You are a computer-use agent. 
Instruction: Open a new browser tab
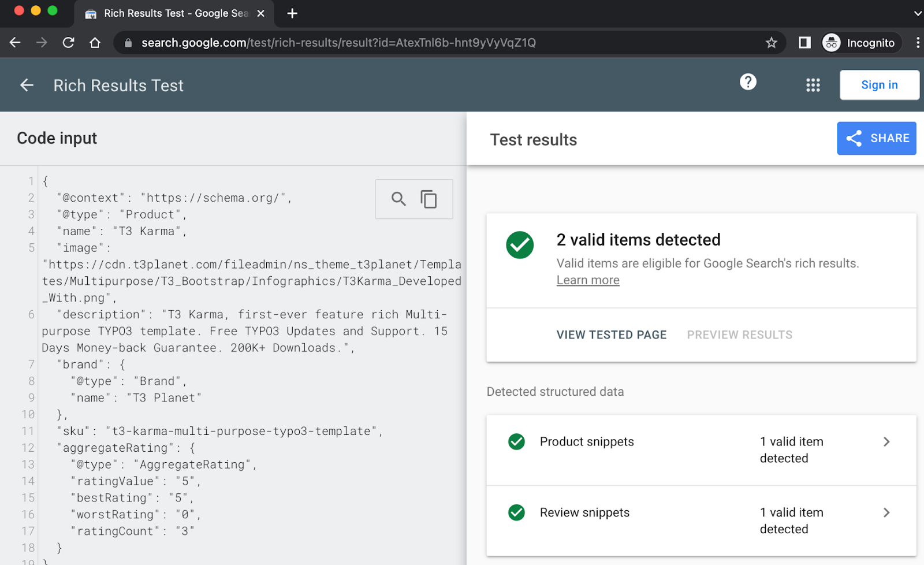click(x=292, y=13)
